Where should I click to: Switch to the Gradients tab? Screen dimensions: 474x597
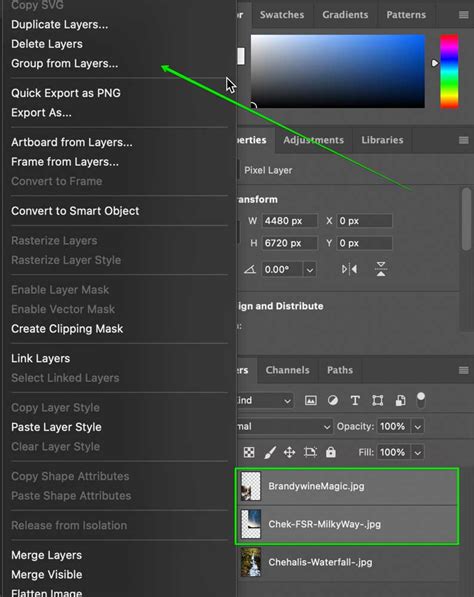point(345,15)
